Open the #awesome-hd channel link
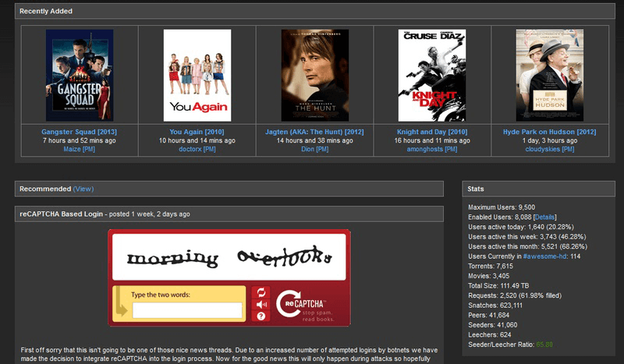The height and width of the screenshot is (364, 624). tap(544, 256)
